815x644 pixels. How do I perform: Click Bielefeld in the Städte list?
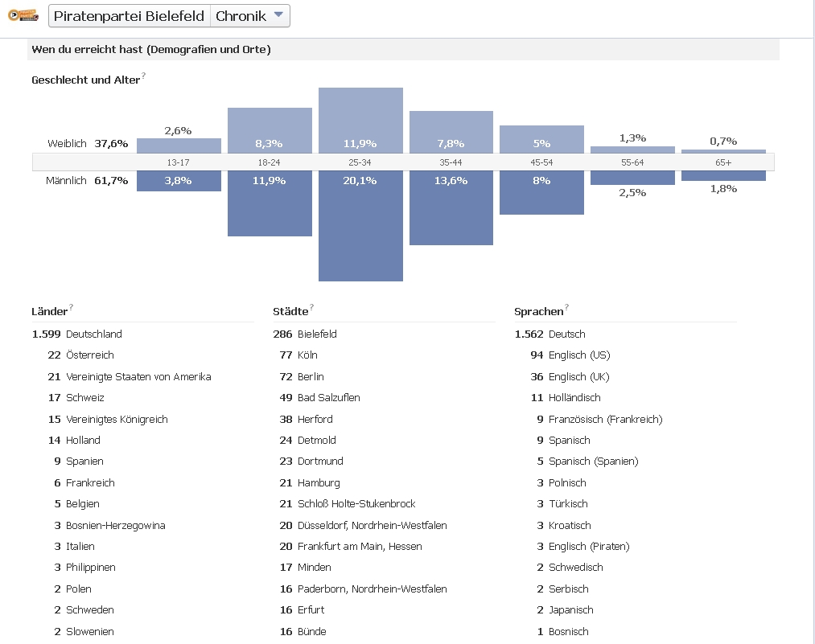tap(317, 334)
